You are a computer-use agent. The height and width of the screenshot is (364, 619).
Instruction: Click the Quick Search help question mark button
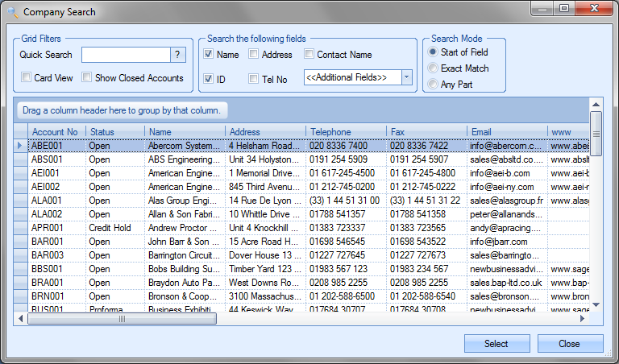pyautogui.click(x=178, y=55)
